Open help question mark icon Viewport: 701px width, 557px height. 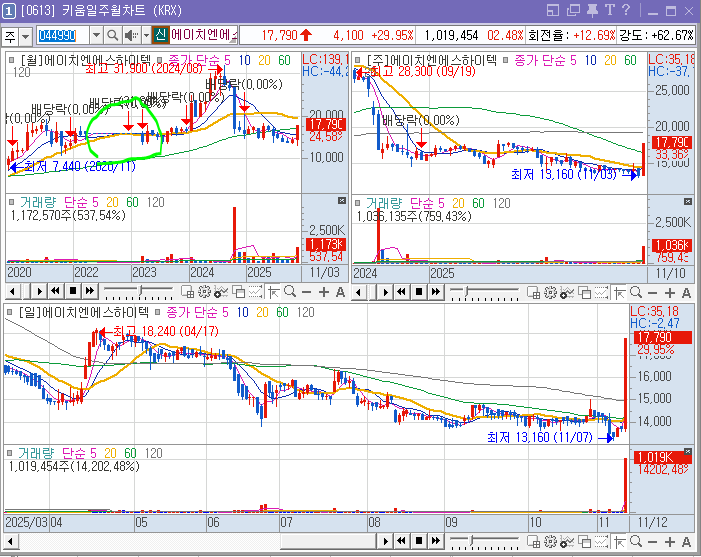[625, 10]
